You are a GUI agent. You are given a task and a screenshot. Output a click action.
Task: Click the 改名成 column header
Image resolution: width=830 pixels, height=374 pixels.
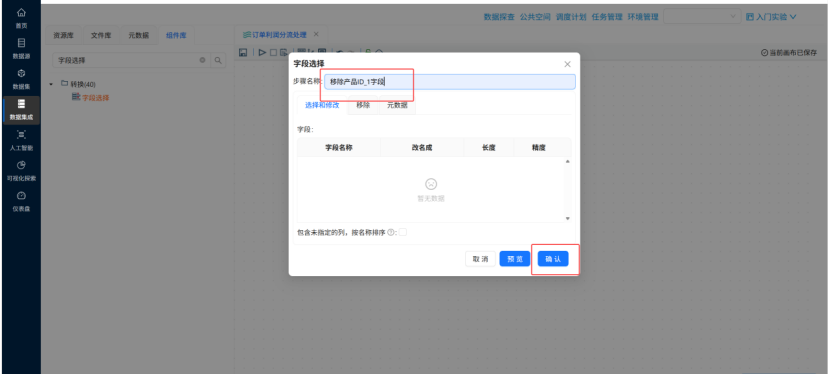click(x=422, y=148)
